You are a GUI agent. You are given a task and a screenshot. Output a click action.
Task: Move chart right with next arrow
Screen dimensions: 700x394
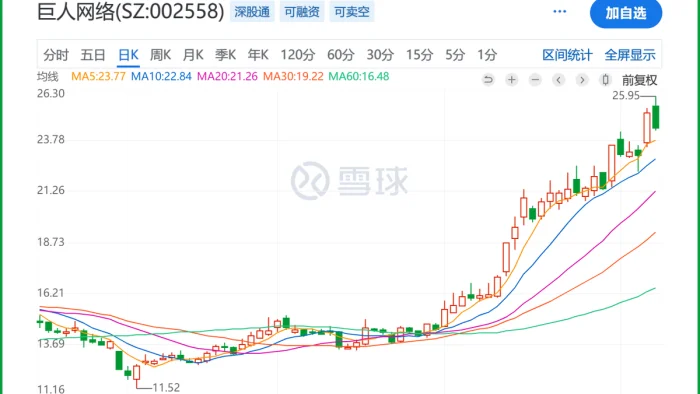[582, 80]
